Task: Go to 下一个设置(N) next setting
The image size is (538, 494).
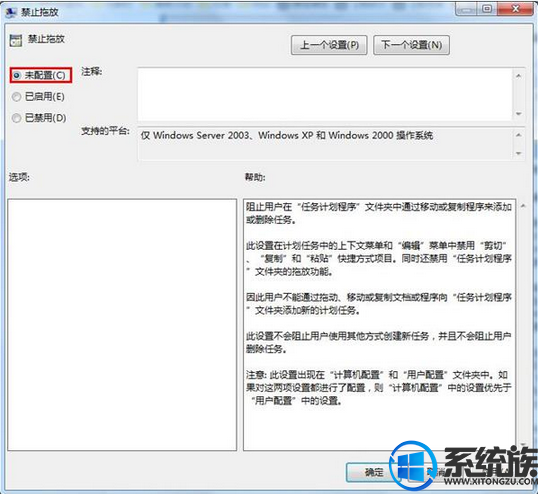Action: tap(411, 45)
